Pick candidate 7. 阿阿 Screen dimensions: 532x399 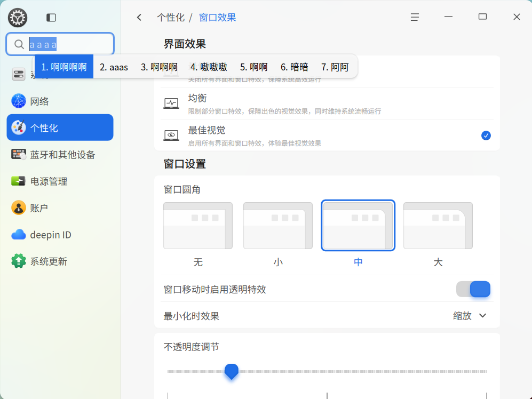335,67
